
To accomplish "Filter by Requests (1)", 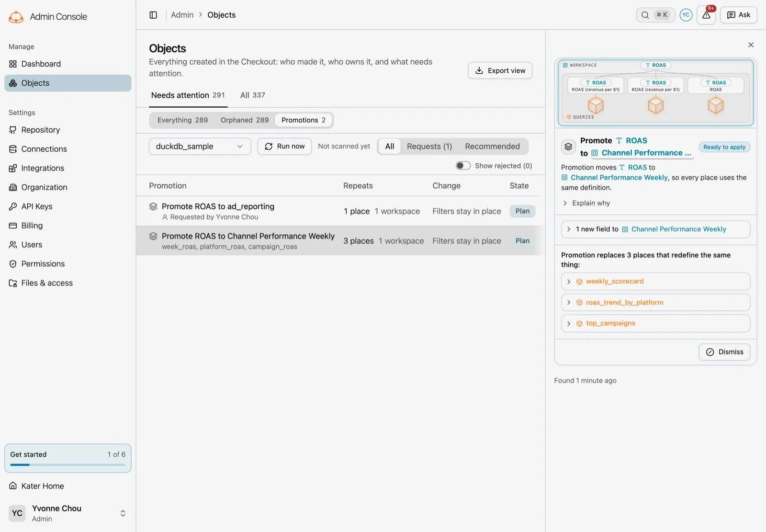I will pyautogui.click(x=429, y=147).
